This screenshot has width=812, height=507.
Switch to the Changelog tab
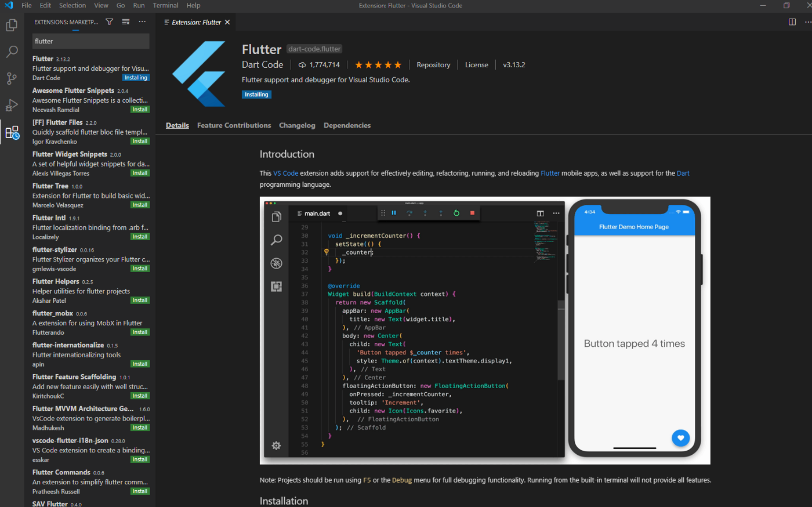click(x=297, y=125)
